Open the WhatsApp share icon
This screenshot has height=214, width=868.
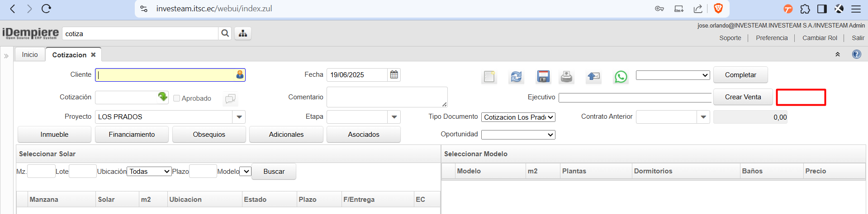621,77
